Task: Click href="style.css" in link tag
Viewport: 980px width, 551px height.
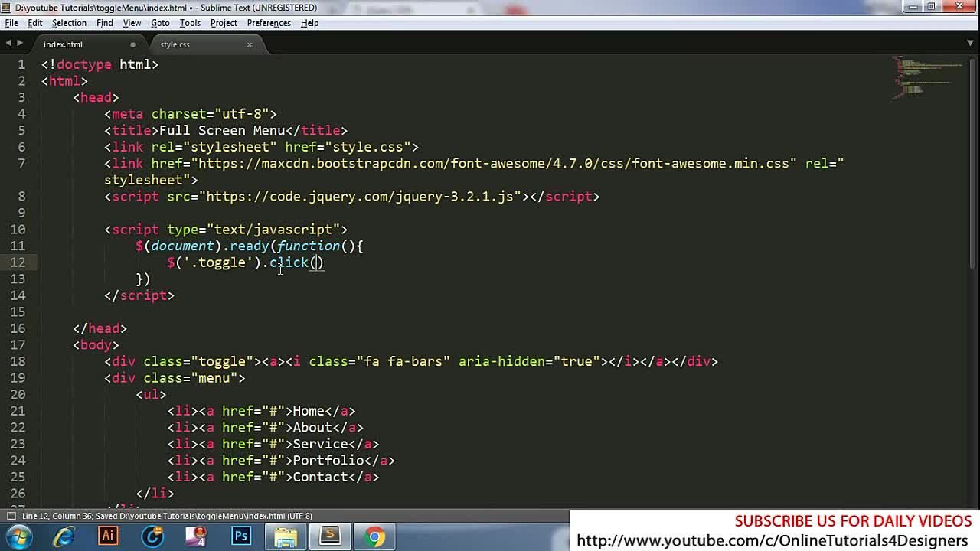Action: point(348,147)
